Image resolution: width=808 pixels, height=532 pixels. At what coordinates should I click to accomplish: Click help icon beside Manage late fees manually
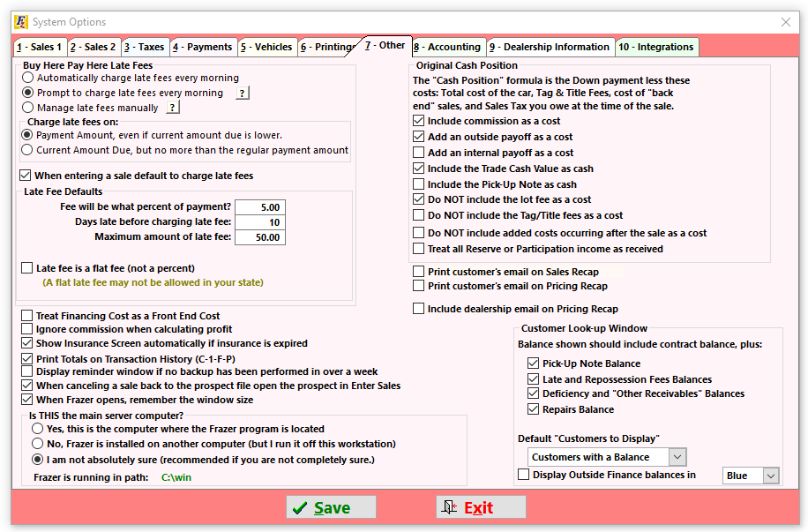coord(173,108)
